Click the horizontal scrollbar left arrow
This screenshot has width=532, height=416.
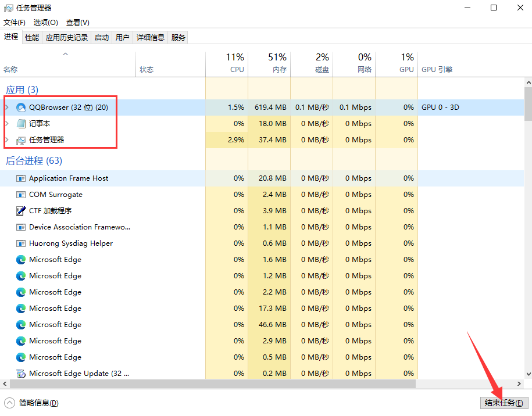[x=5, y=384]
